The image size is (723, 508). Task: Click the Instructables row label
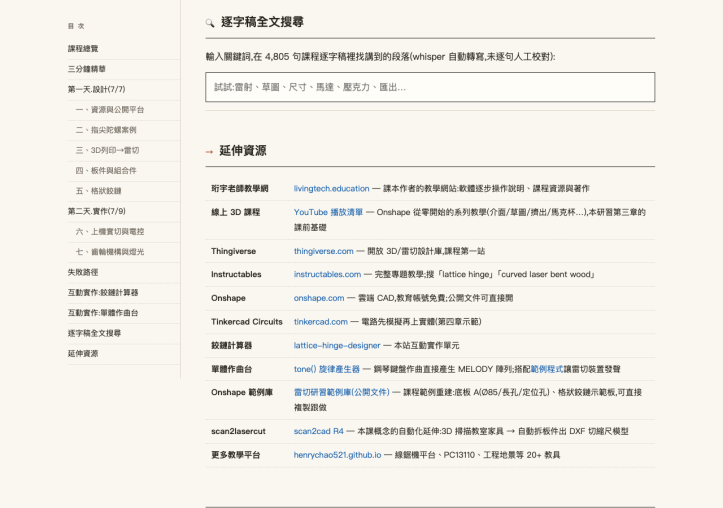click(x=236, y=274)
